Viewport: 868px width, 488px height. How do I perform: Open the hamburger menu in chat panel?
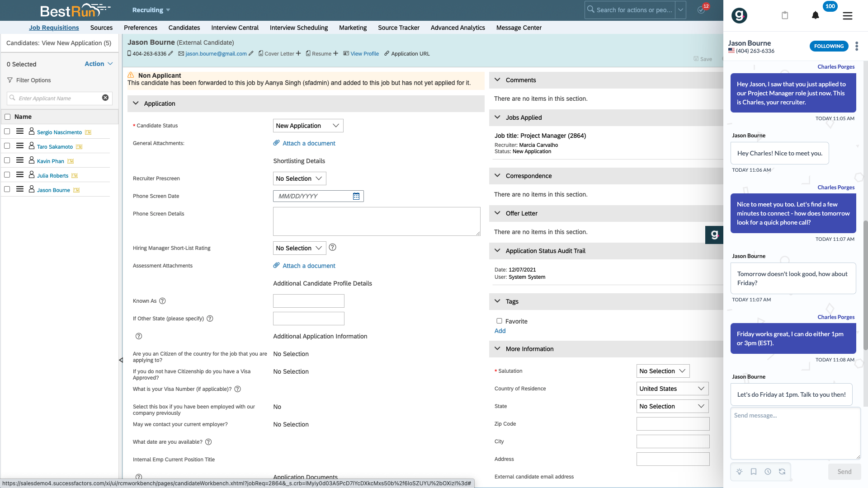848,16
